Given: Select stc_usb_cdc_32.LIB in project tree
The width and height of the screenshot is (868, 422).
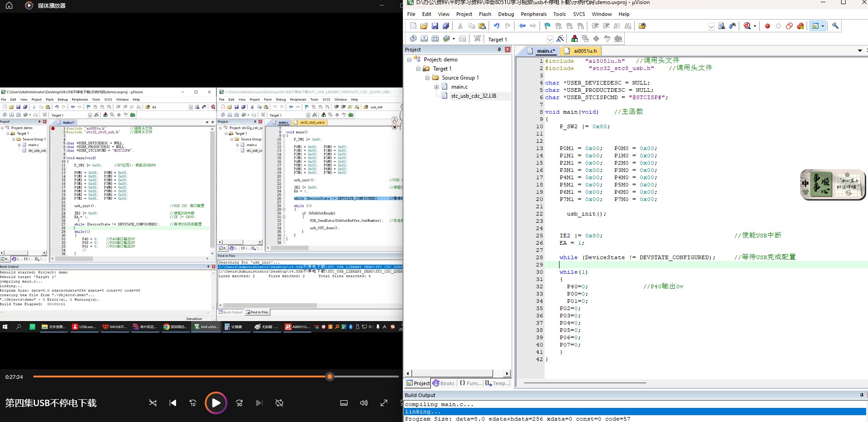Looking at the screenshot, I should [x=473, y=96].
